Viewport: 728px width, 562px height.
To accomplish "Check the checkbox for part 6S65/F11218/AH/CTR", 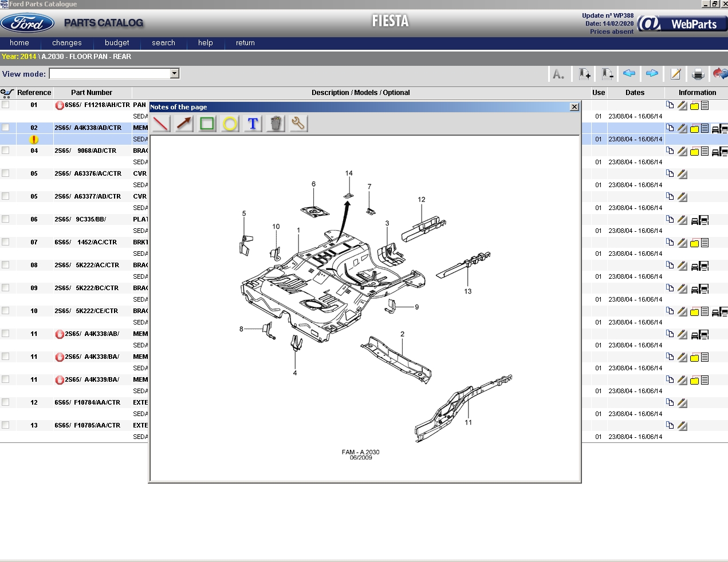I will 6,105.
